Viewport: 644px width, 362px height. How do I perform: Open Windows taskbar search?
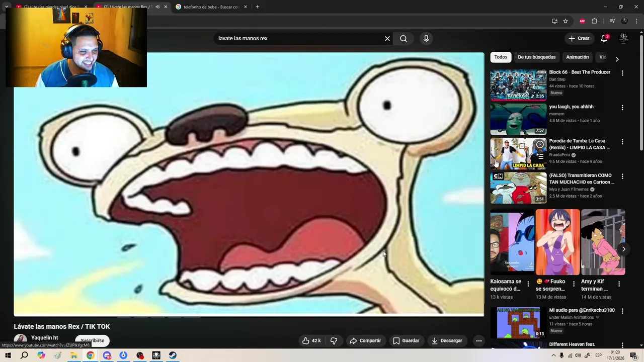coord(24,355)
